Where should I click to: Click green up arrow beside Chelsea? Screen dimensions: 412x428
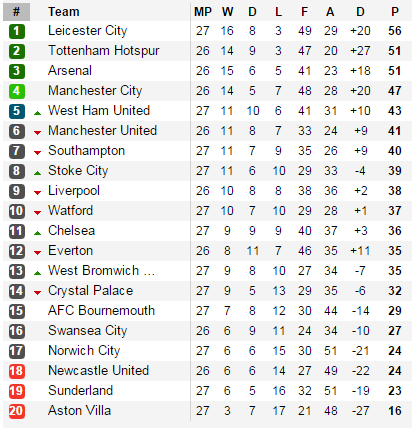coord(37,233)
